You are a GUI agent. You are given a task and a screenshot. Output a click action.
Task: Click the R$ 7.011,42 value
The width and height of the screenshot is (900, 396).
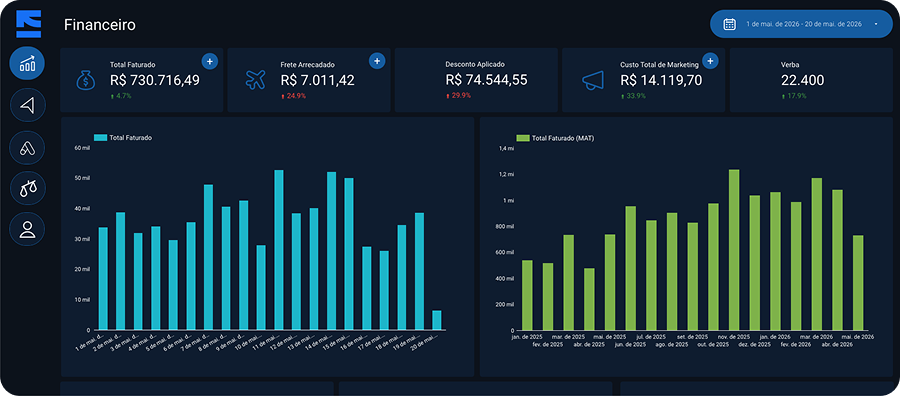317,80
